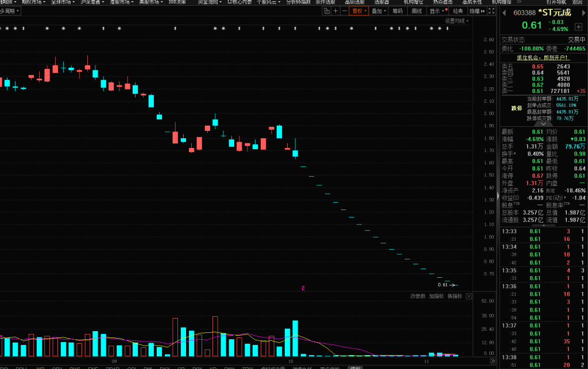Add stock to watchlist with plus box
Viewport: 588px width, 369px height.
(578, 27)
